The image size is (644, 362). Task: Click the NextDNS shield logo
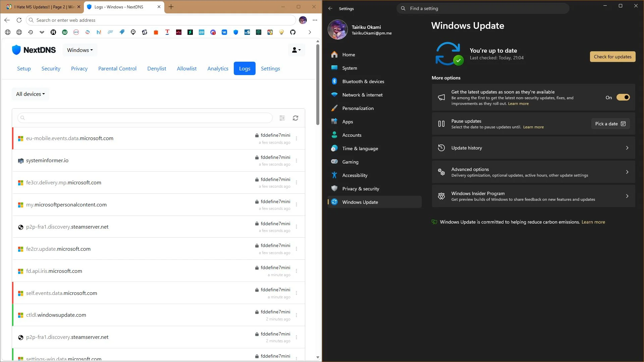coord(16,50)
